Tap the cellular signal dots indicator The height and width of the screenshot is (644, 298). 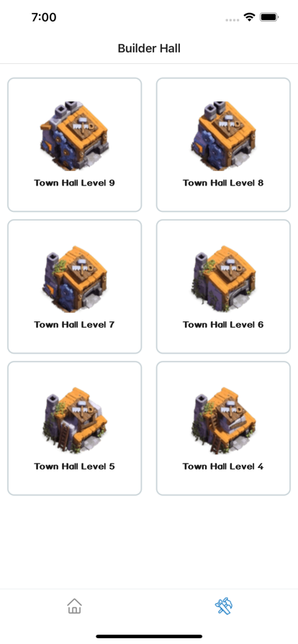click(232, 19)
